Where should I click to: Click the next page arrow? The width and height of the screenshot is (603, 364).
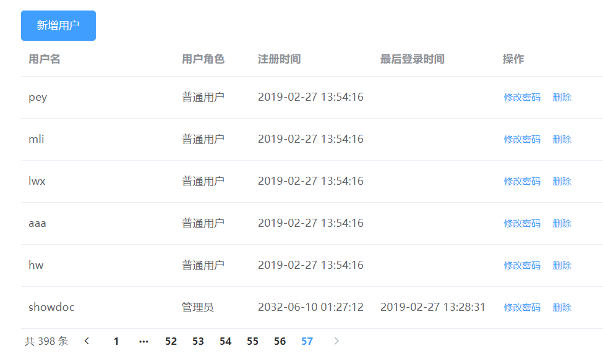[336, 341]
